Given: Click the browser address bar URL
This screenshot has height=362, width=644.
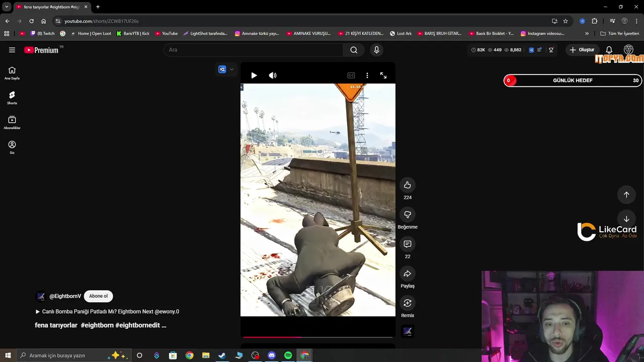Looking at the screenshot, I should click(101, 21).
